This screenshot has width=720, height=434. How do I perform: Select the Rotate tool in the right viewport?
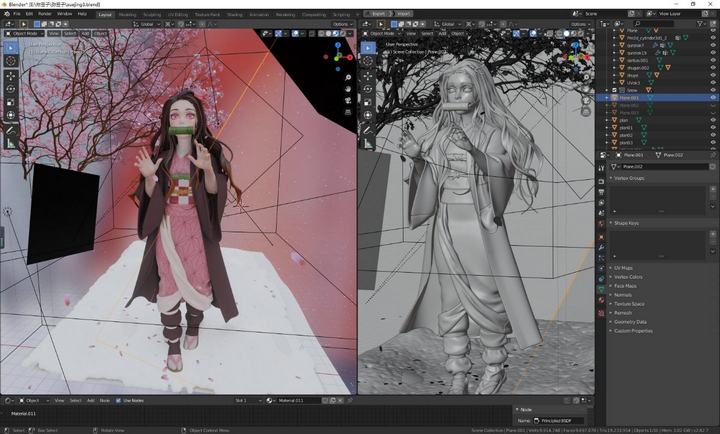click(x=368, y=89)
